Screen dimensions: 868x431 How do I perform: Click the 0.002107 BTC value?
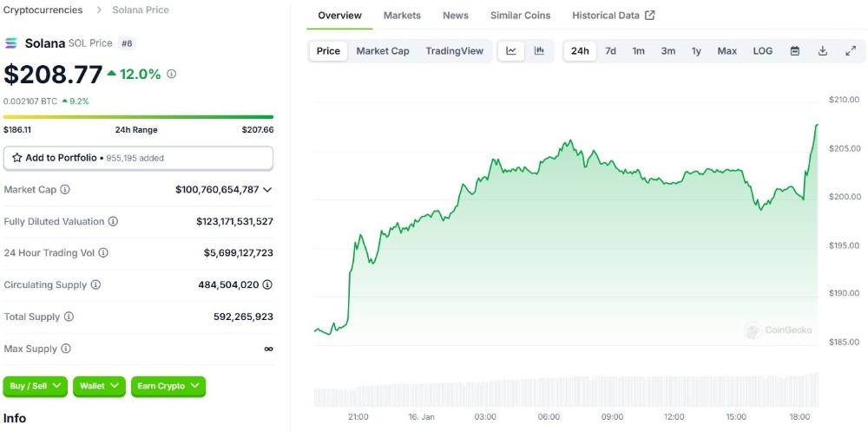(x=30, y=101)
